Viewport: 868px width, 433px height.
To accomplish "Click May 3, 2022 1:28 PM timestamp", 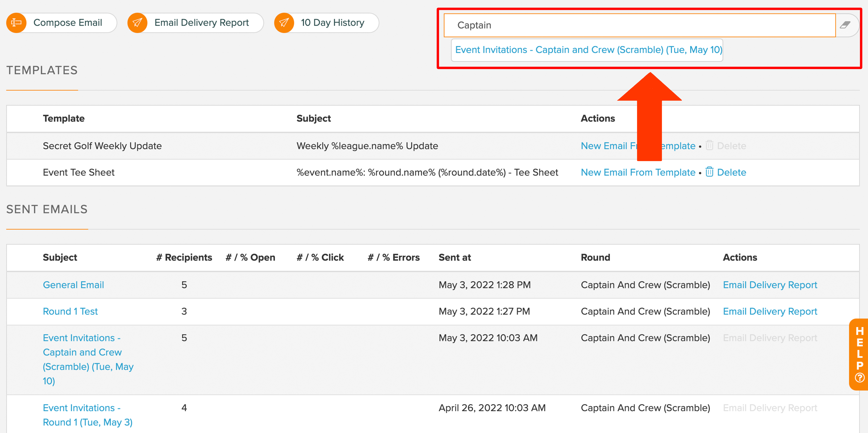I will click(485, 285).
